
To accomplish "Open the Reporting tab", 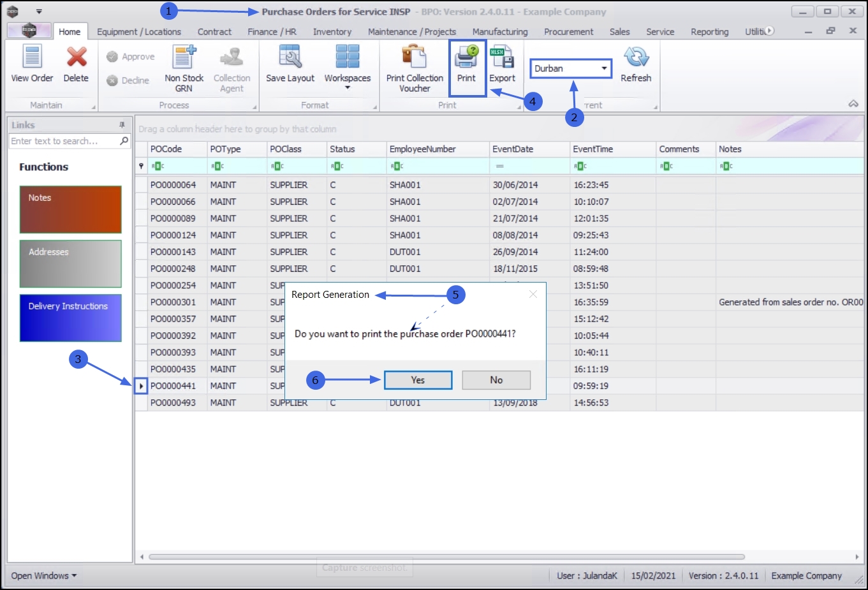I will point(710,31).
